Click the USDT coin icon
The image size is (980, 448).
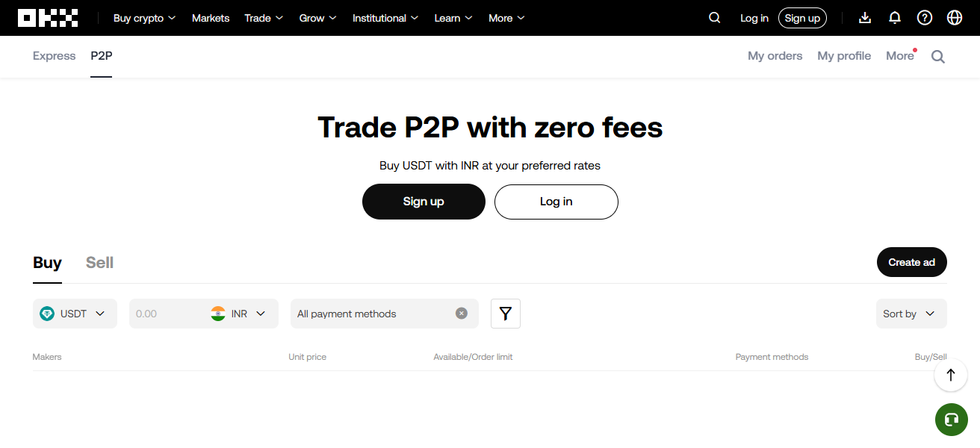tap(47, 314)
